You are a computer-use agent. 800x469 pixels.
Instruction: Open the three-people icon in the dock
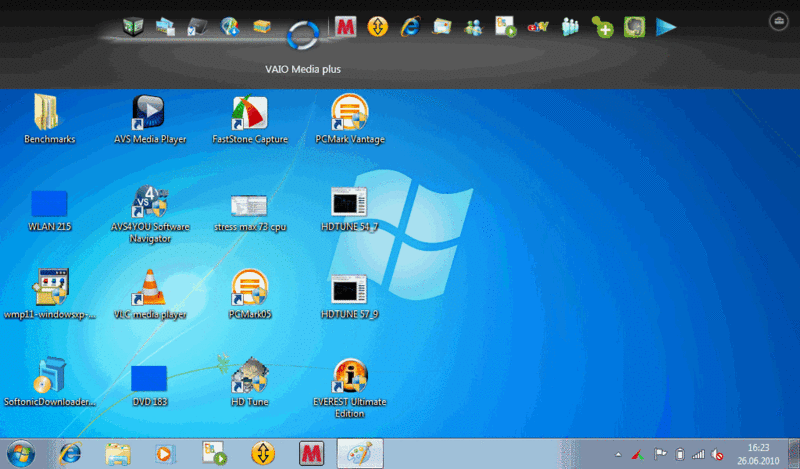pos(570,27)
